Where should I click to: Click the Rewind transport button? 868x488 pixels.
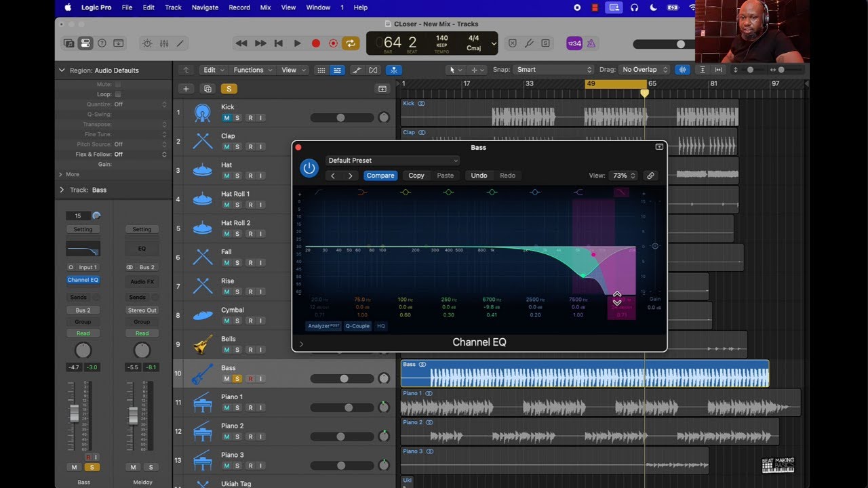coord(241,43)
